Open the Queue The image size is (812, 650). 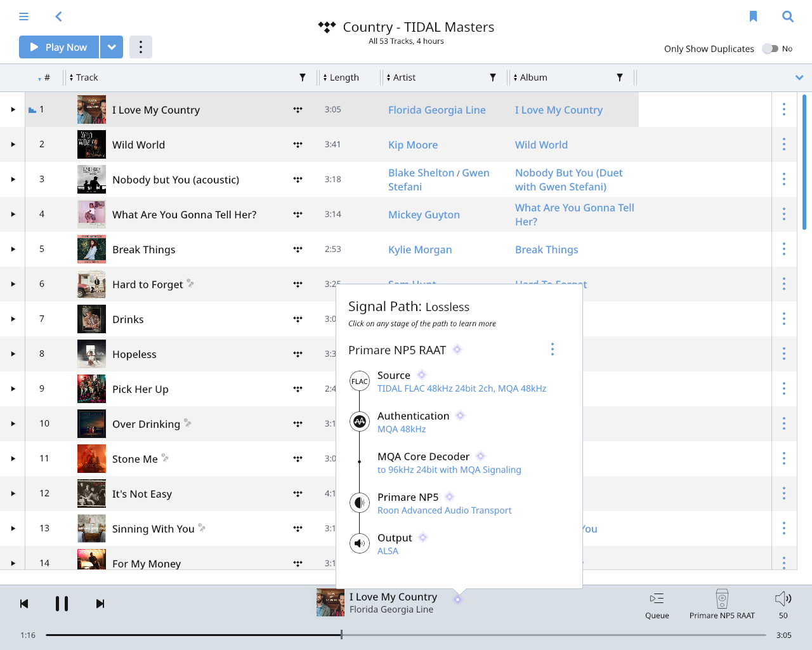click(x=657, y=605)
